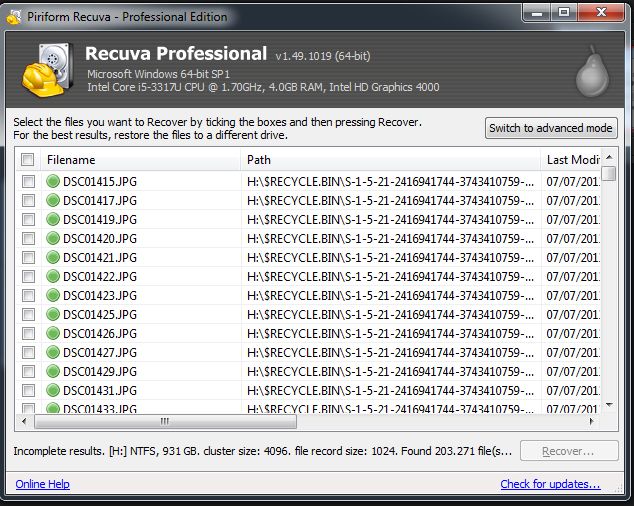Click the green status icon next to DSC01431.JPG

coord(53,391)
